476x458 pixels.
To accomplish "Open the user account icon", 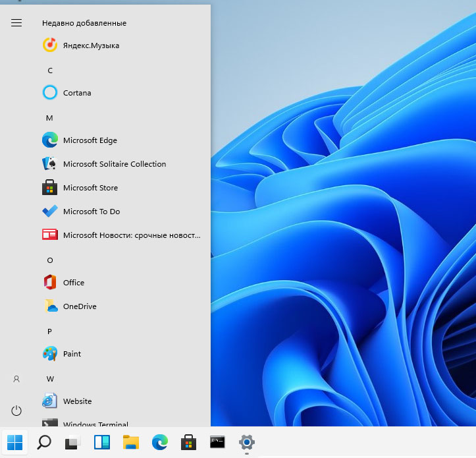I will [x=16, y=379].
